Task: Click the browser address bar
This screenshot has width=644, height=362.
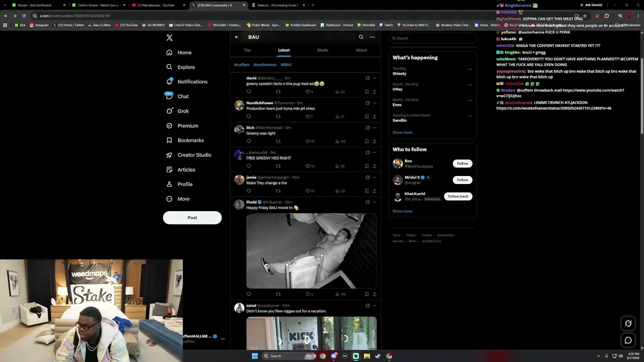Action: [302, 16]
